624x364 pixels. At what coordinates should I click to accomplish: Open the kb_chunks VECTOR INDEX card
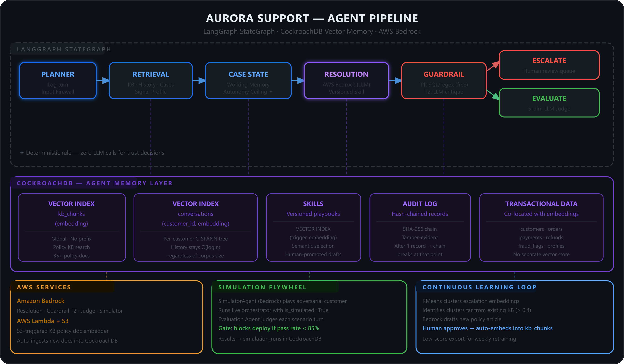coord(72,227)
